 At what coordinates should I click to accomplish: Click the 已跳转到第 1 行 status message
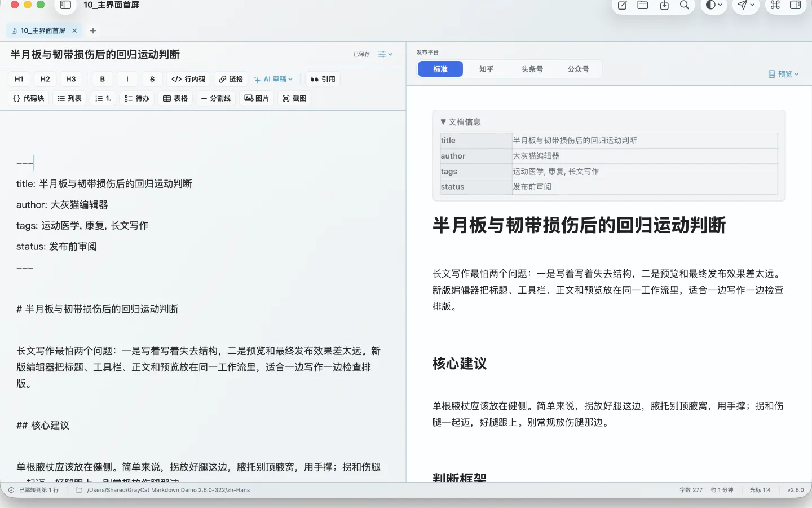point(39,490)
